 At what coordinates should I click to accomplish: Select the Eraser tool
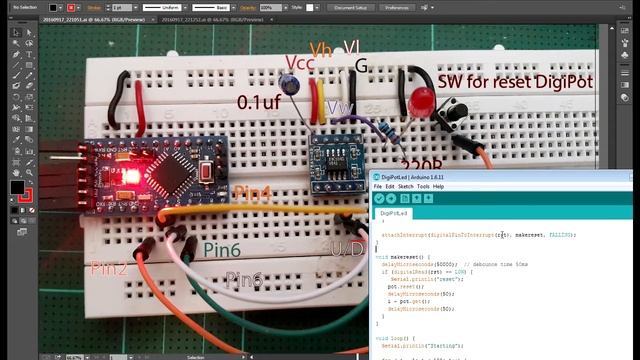29,86
